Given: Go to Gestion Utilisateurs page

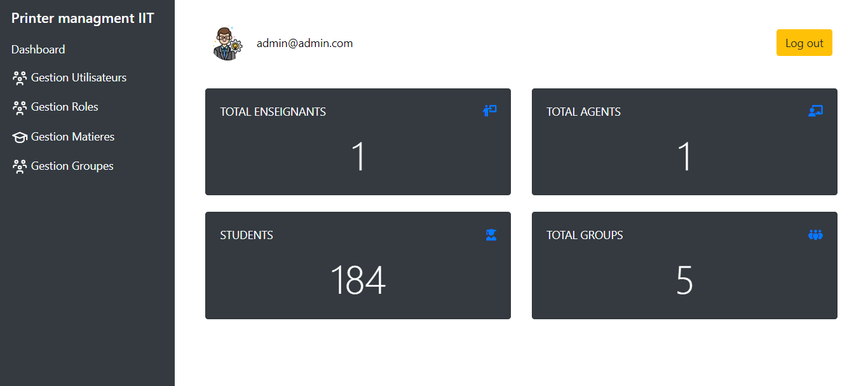Looking at the screenshot, I should click(x=79, y=78).
